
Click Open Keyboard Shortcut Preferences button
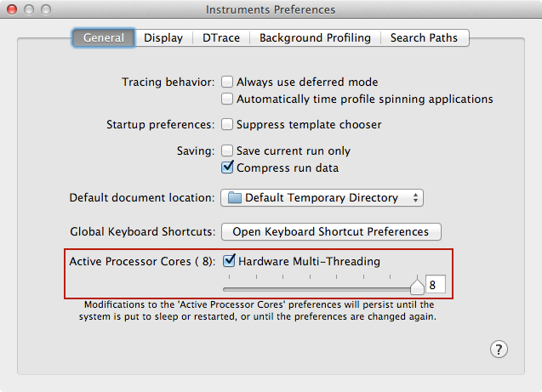(331, 231)
